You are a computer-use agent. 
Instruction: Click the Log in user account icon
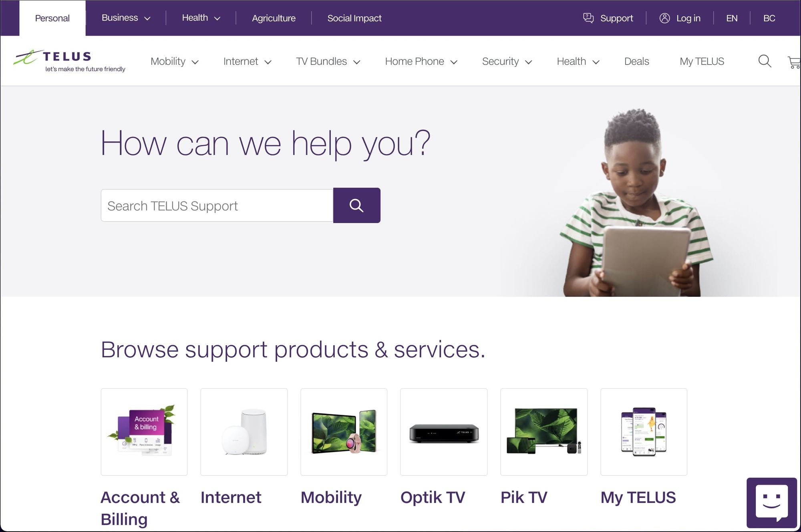664,18
